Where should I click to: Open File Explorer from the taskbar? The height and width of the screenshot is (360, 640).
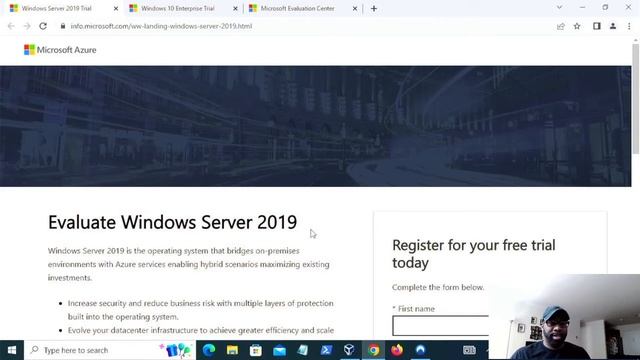point(232,350)
